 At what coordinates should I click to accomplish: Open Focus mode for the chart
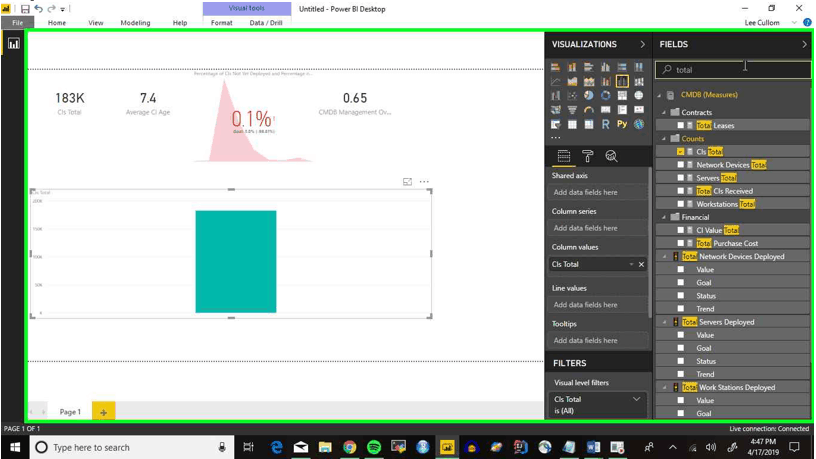[407, 182]
